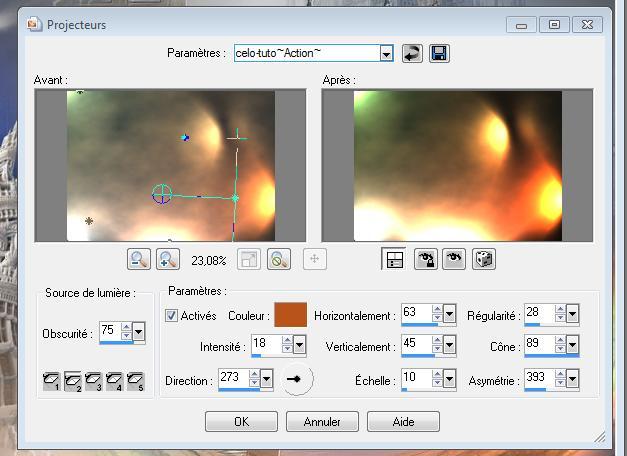Select light source spotlight 2
Viewport: 627px width, 456px height.
(73, 382)
